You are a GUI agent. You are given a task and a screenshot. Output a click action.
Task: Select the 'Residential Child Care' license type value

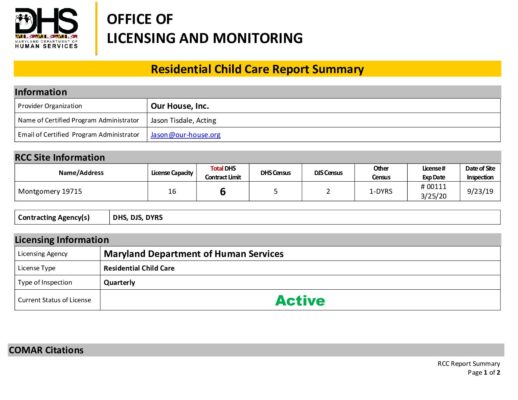(x=139, y=268)
